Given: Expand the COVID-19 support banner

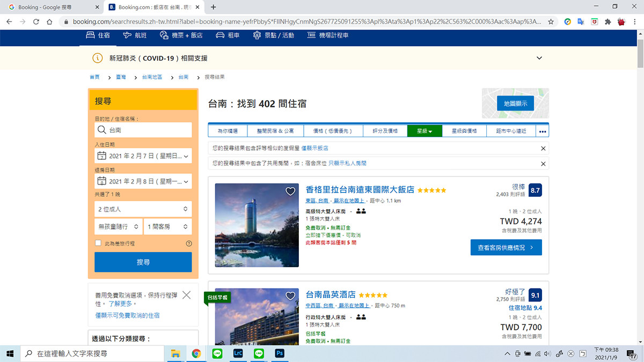Looking at the screenshot, I should click(539, 58).
